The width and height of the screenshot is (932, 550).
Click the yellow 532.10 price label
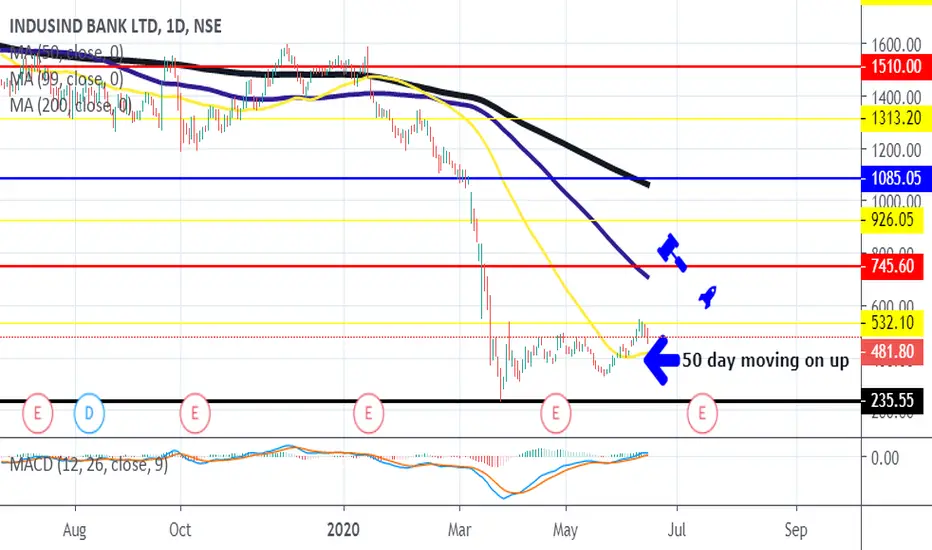pyautogui.click(x=892, y=323)
